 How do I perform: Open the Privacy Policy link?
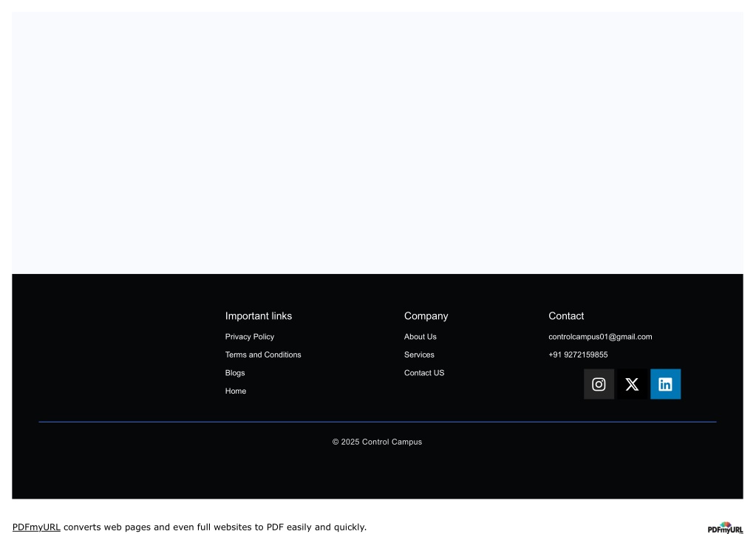(249, 337)
